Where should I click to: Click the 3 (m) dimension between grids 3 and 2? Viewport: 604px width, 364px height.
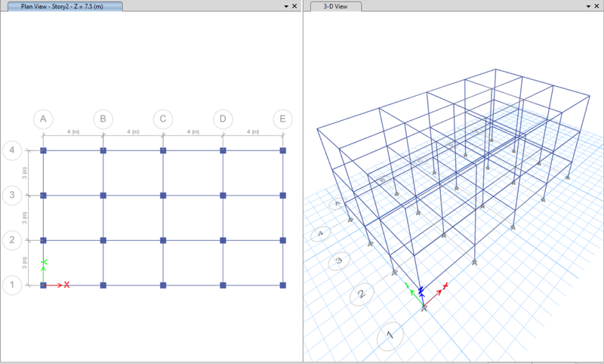[x=24, y=218]
